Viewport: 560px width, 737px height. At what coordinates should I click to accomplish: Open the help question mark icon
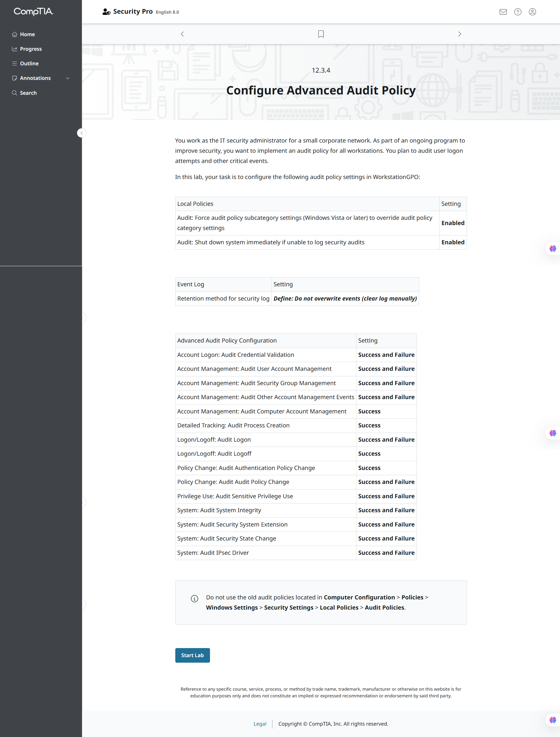(x=518, y=12)
